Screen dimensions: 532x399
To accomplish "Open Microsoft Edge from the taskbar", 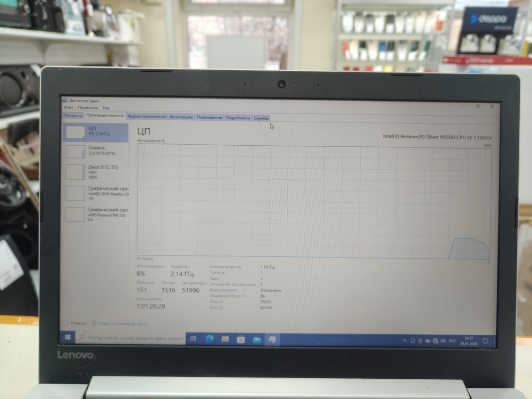I will (x=209, y=339).
